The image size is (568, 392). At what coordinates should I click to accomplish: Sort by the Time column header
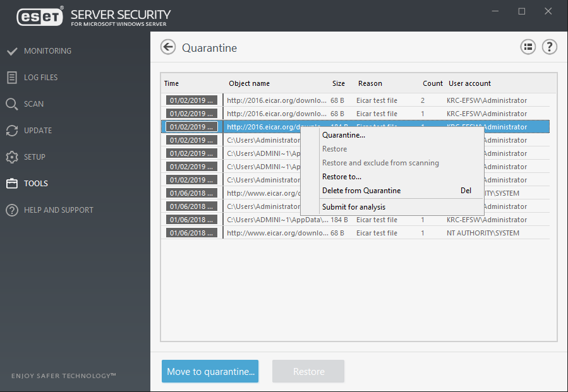click(171, 83)
